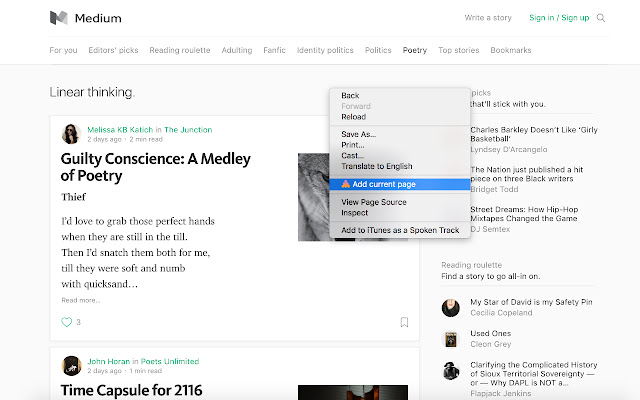Open Poets Unlimited publication link
Screen dimensions: 640x400
(170, 362)
